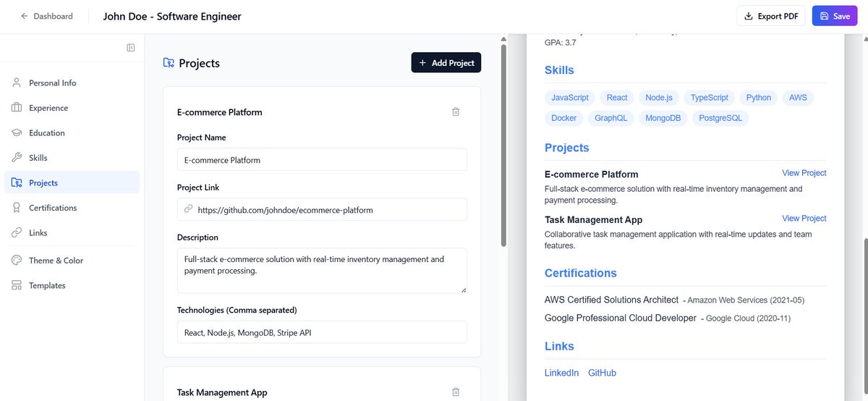This screenshot has width=868, height=401.
Task: Click the JavaScript skill tag in preview
Action: (570, 98)
